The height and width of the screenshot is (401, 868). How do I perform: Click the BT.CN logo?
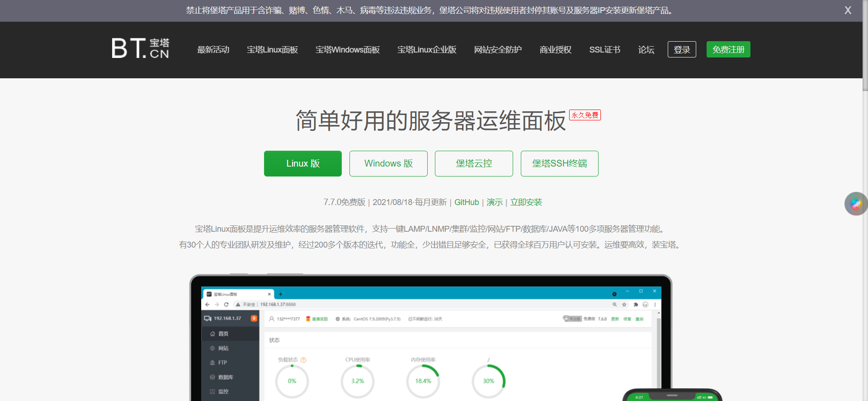point(141,48)
